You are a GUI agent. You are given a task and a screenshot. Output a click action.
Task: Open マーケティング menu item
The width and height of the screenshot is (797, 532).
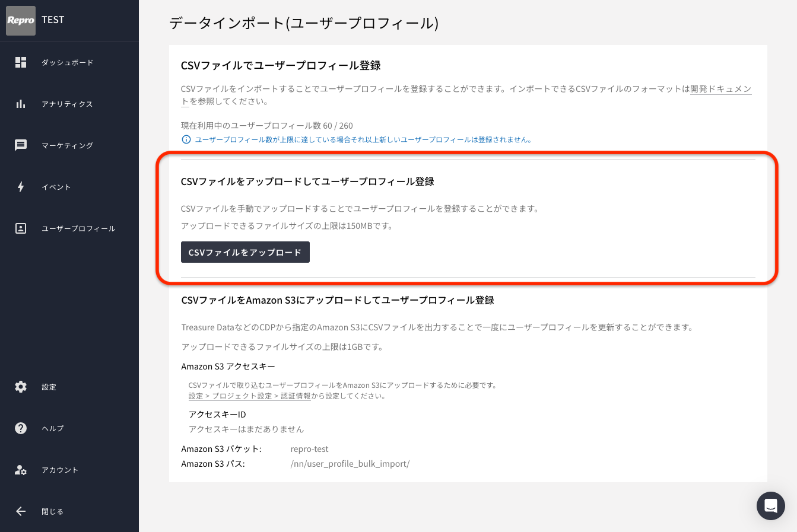pos(67,145)
